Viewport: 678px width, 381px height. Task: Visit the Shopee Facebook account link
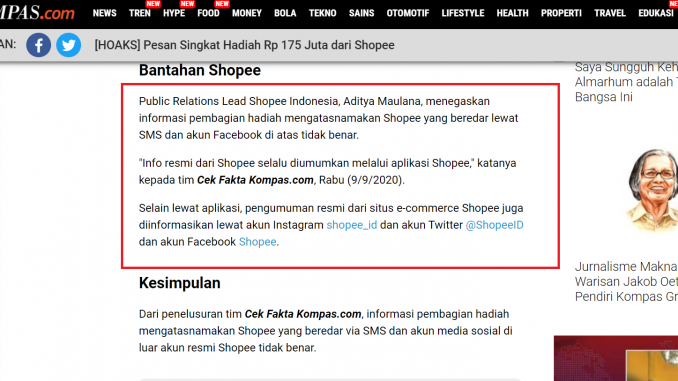257,242
